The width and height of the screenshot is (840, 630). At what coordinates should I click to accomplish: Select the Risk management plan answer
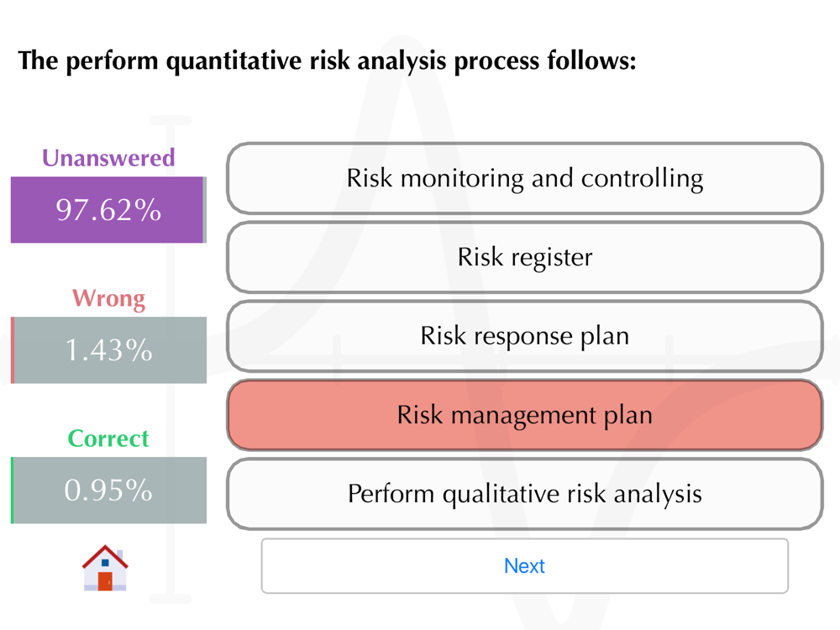pos(524,415)
